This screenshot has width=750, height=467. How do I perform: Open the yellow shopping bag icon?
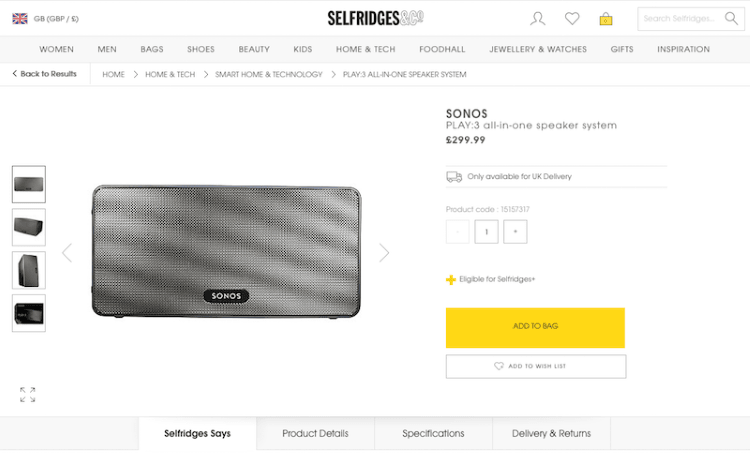click(606, 18)
